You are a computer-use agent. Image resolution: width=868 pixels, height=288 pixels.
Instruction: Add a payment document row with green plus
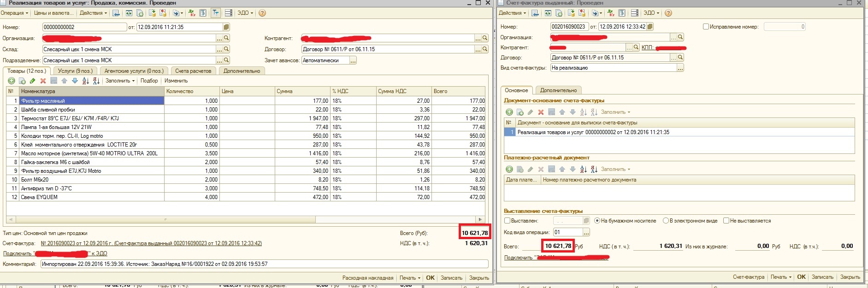tap(509, 169)
